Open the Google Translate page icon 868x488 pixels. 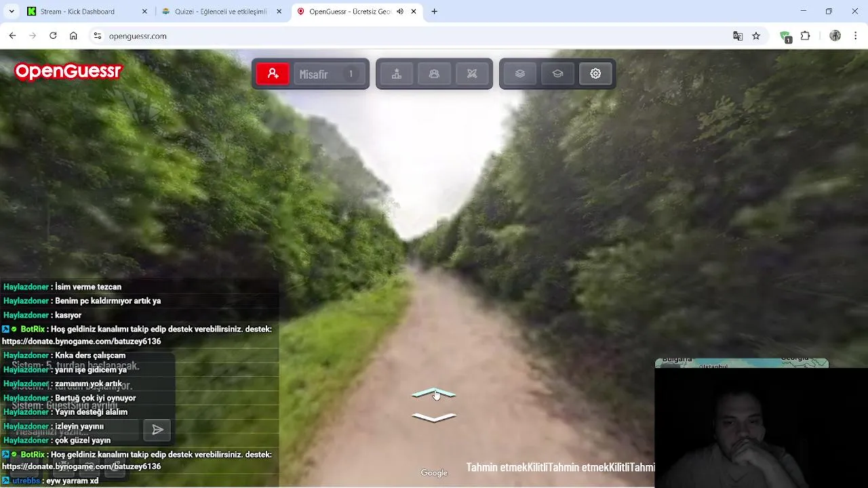pos(738,36)
